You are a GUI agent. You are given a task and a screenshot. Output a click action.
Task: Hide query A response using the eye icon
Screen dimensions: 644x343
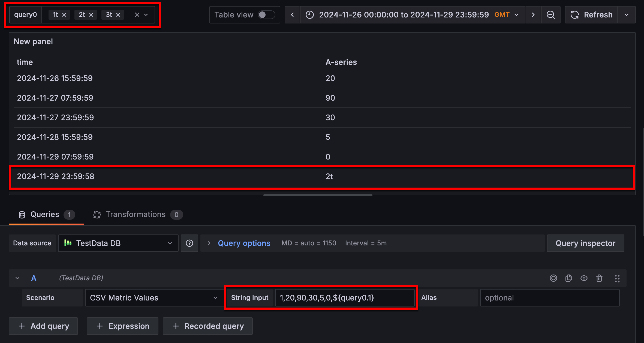click(x=584, y=278)
